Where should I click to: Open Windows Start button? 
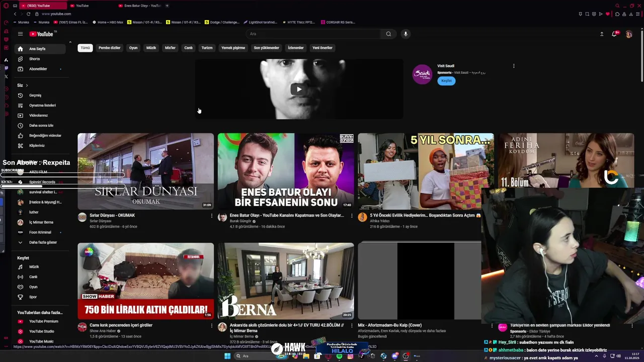227,356
